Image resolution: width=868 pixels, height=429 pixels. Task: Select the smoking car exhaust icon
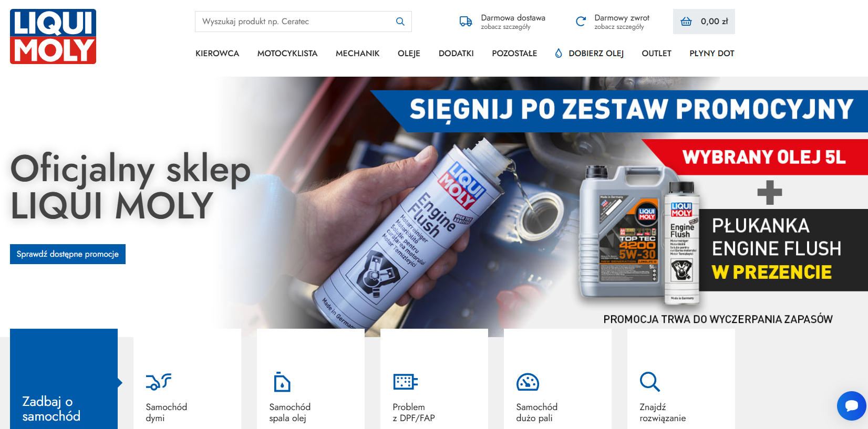point(158,382)
